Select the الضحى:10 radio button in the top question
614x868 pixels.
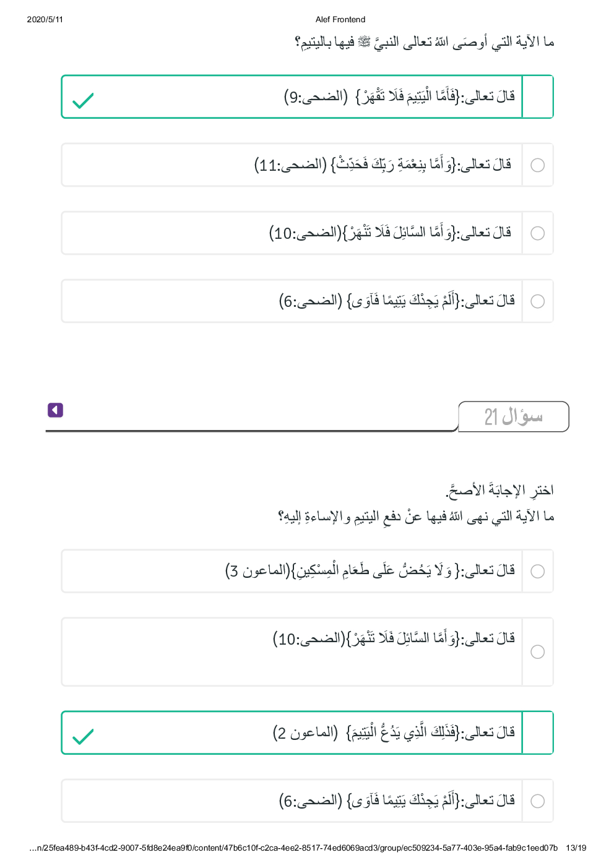(x=538, y=233)
